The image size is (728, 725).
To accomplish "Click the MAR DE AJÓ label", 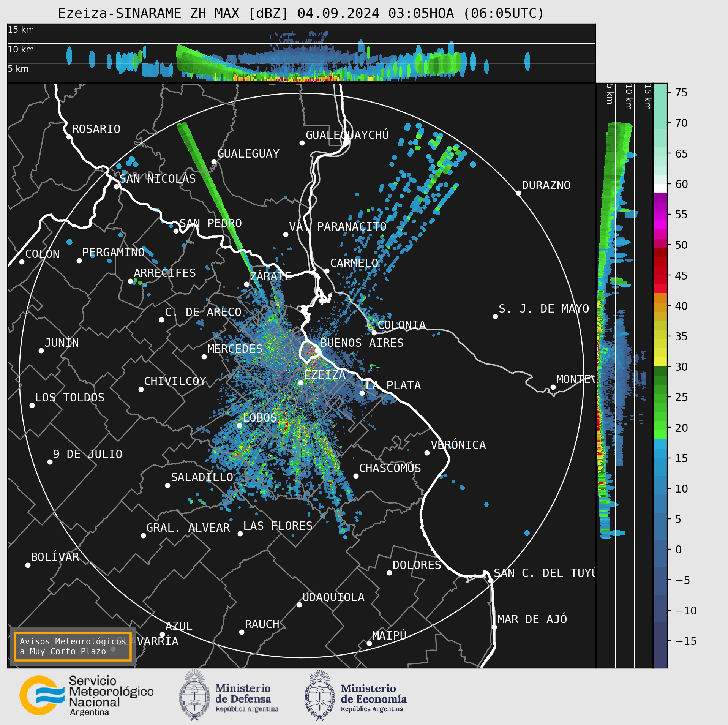I will click(x=532, y=619).
